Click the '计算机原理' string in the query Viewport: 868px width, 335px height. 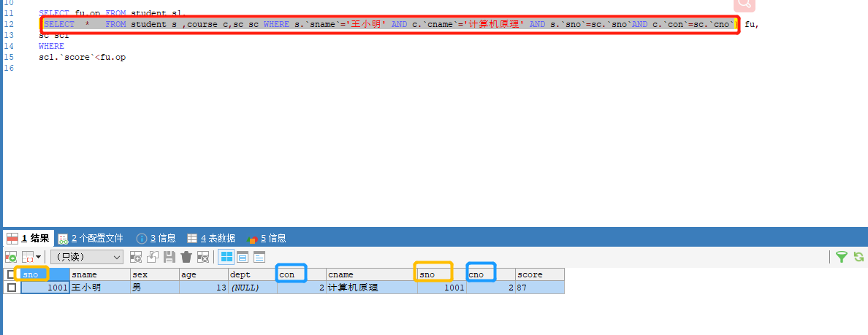tap(495, 24)
